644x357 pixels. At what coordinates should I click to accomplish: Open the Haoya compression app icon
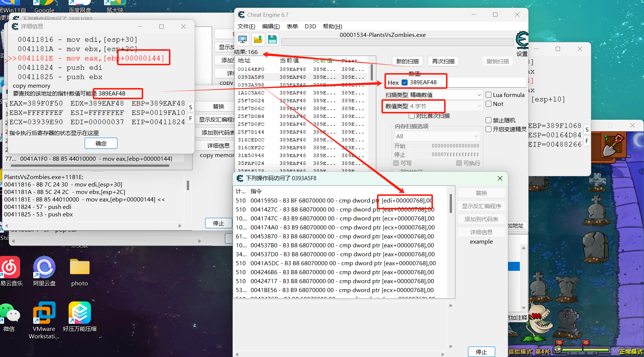pyautogui.click(x=79, y=313)
